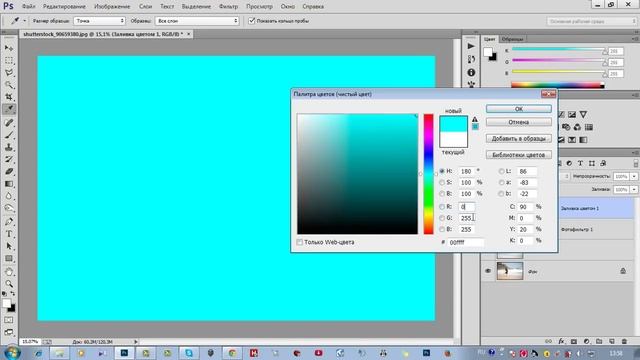Screen dimensions: 640x360
Task: Click the layer styles fx icon
Action: [561, 341]
